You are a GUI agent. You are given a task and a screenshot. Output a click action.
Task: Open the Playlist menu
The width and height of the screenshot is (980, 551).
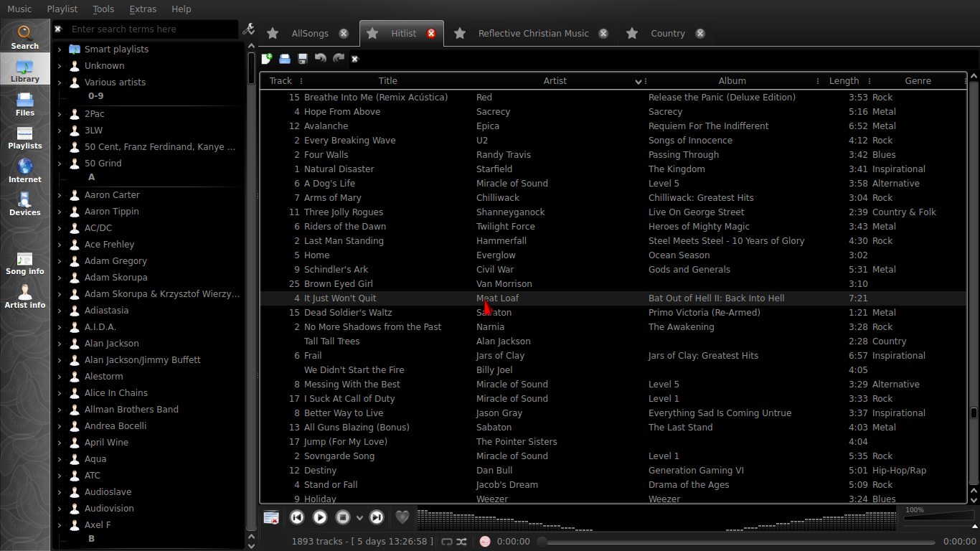pos(62,9)
